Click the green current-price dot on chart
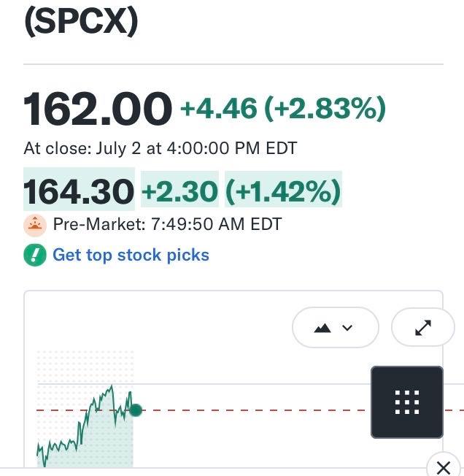 (136, 410)
